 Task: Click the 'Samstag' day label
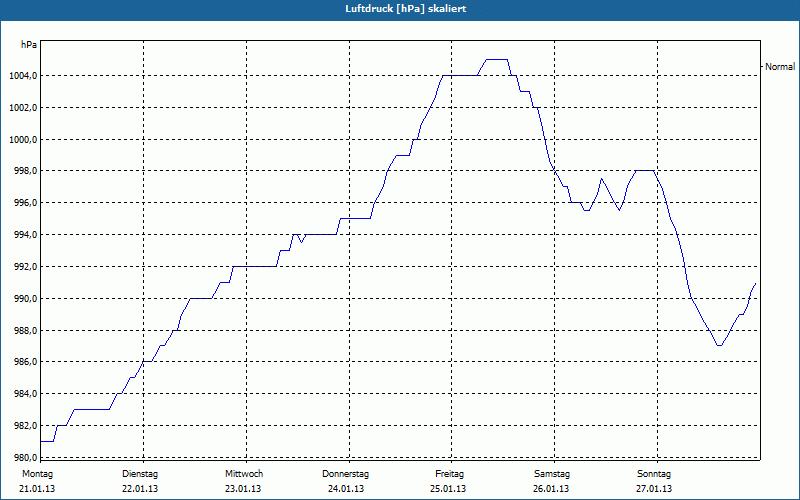pyautogui.click(x=552, y=474)
